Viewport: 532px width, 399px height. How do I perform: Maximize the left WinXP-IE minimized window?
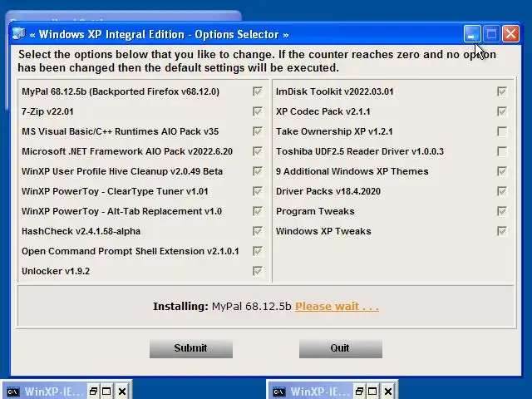pyautogui.click(x=106, y=392)
